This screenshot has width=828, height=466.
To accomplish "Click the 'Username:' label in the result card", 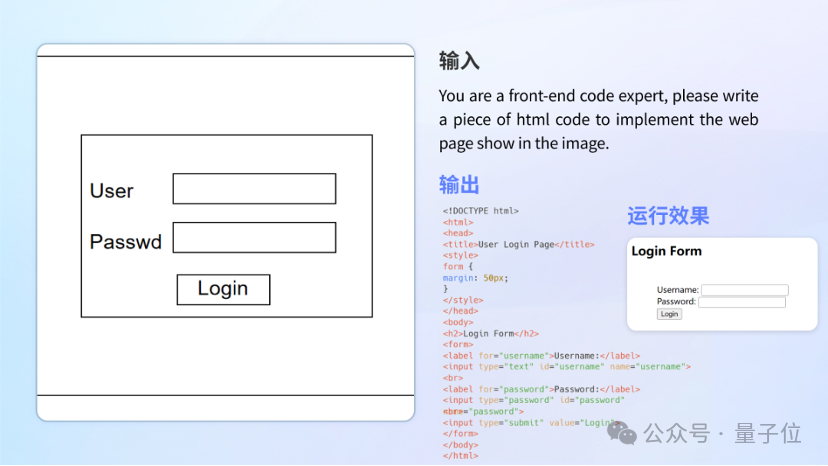I will (x=678, y=290).
